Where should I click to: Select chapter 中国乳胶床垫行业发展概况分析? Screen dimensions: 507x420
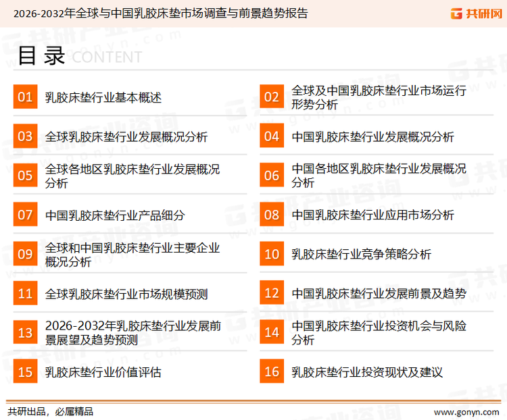point(372,136)
